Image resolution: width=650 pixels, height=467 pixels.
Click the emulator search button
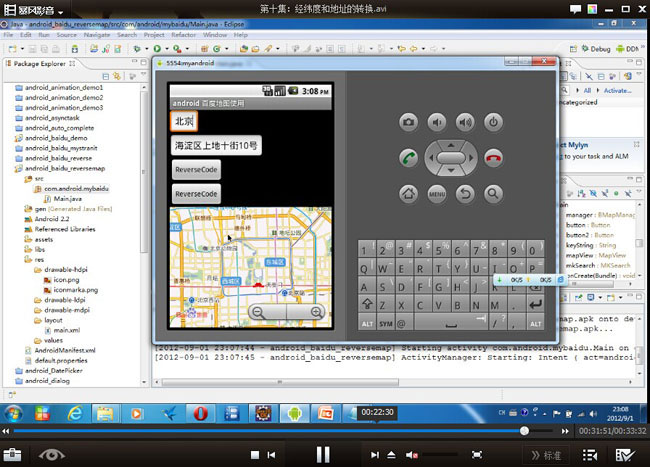[493, 194]
